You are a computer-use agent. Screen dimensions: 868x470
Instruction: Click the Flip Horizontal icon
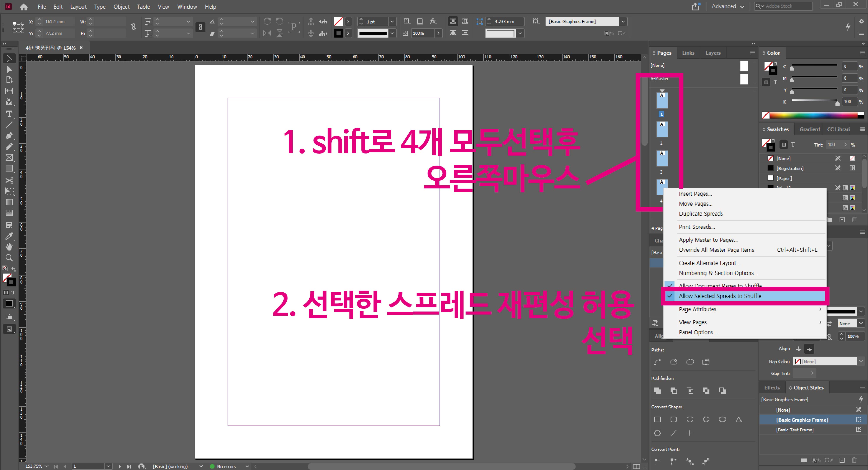tap(267, 33)
